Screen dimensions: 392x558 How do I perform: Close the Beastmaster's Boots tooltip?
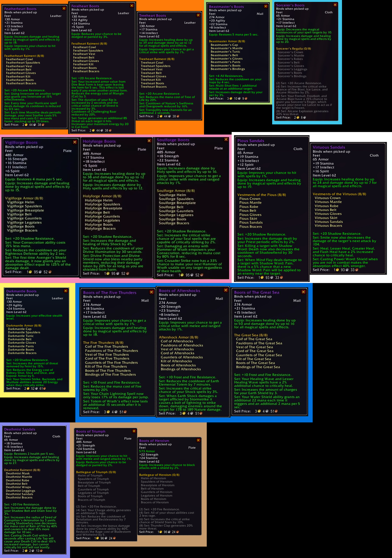pos(266,6)
